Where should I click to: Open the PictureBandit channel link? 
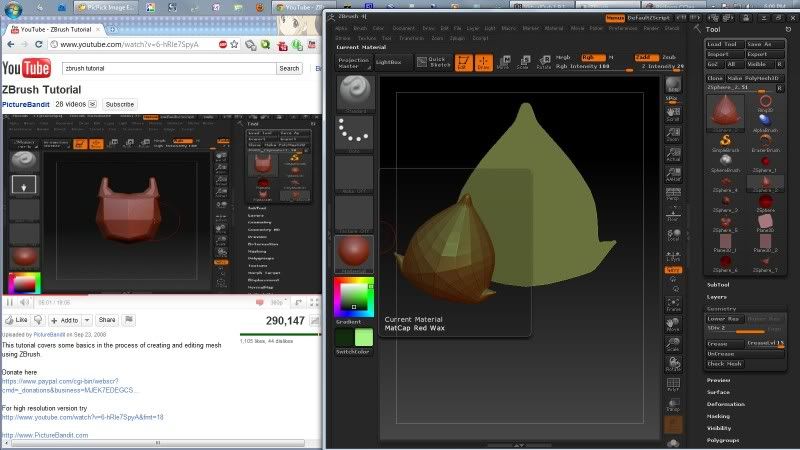(x=26, y=105)
